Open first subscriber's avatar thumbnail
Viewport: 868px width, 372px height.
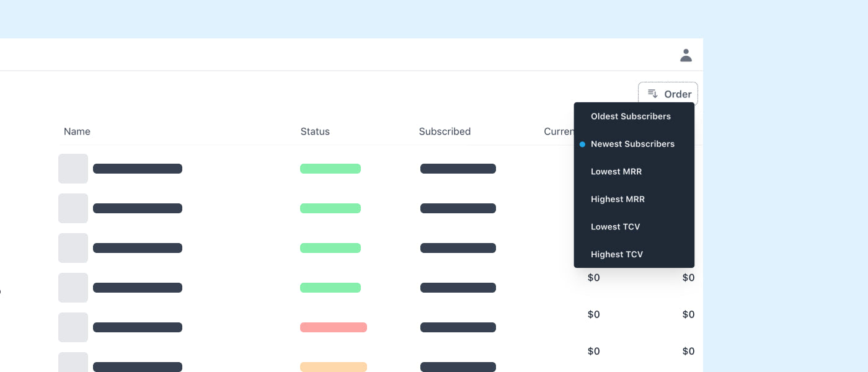click(73, 169)
